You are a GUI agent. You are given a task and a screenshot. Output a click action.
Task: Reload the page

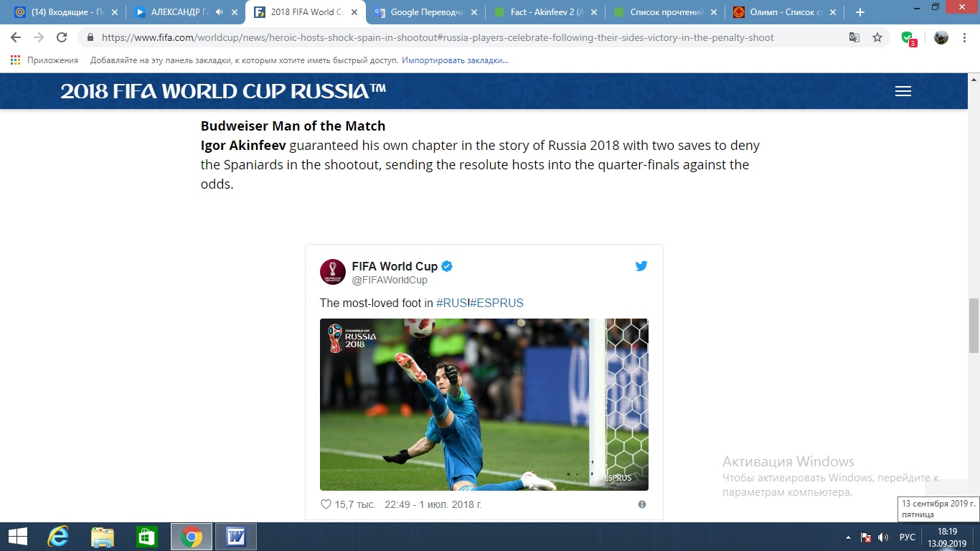(62, 37)
